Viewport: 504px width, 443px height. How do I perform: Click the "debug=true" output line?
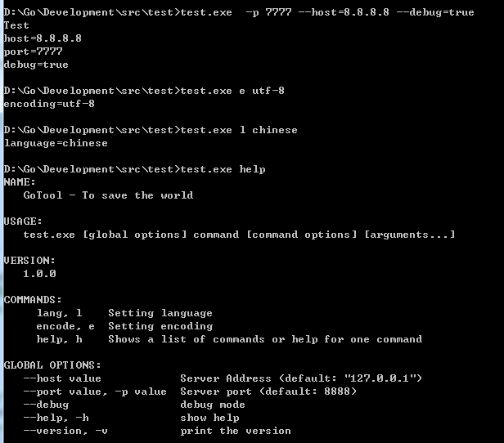tap(36, 65)
